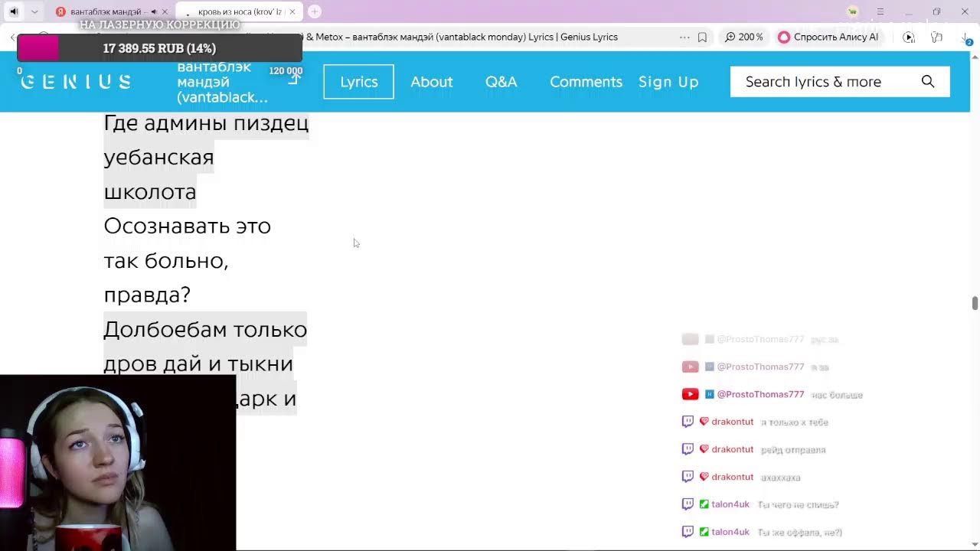Expand the tab list chevron next to speaker
Image resolution: width=980 pixels, height=551 pixels.
pyautogui.click(x=34, y=11)
